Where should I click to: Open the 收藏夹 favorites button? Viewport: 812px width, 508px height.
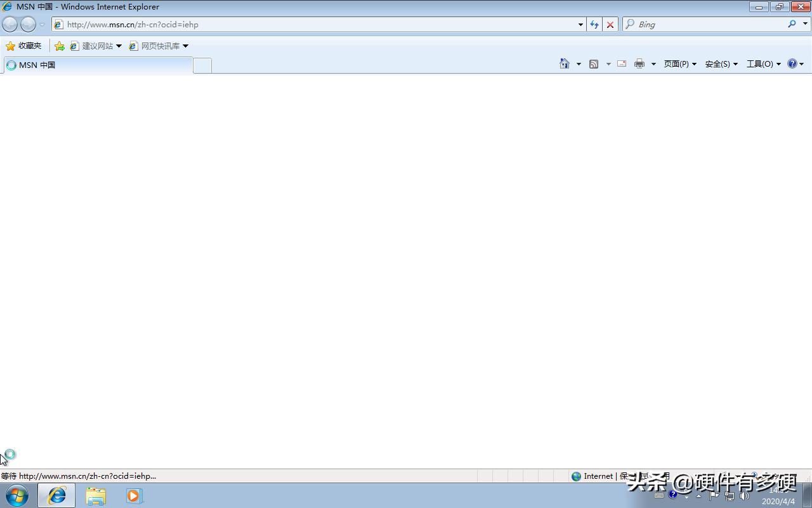point(23,46)
